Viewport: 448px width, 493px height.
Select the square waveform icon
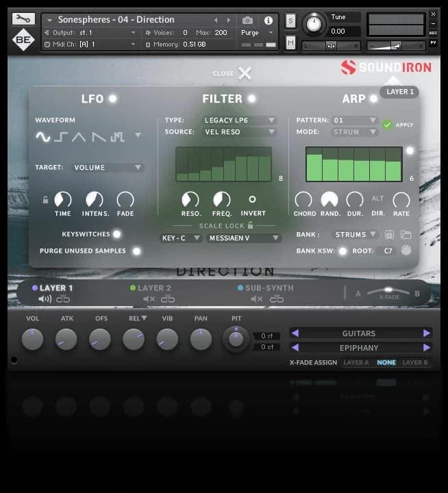pyautogui.click(x=62, y=137)
